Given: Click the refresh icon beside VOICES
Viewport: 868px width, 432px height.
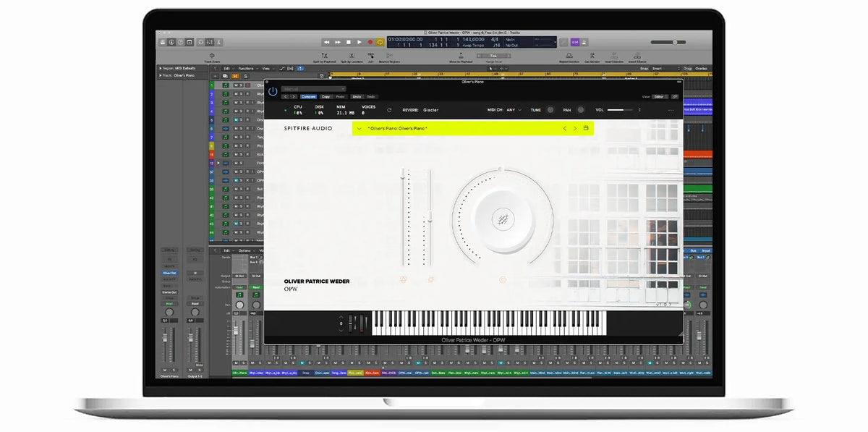Looking at the screenshot, I should 389,110.
